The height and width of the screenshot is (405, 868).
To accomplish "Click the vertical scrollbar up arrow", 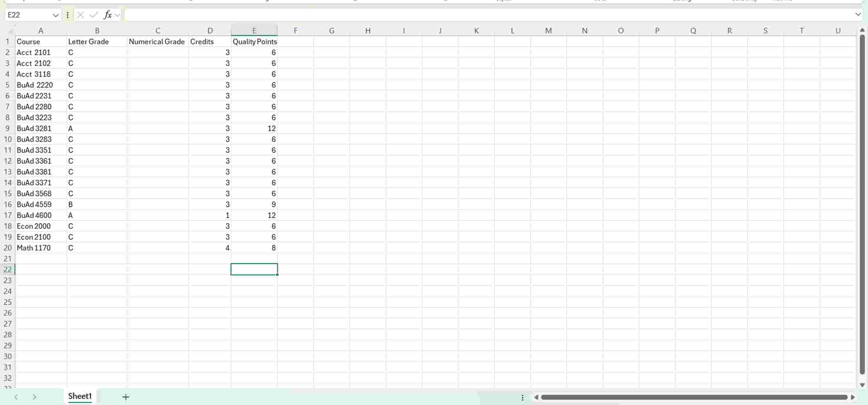I will click(863, 30).
